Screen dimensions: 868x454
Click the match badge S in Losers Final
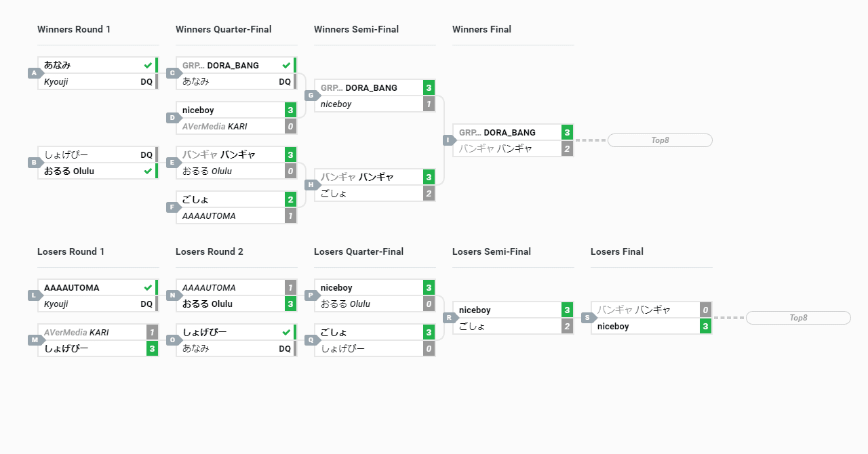pyautogui.click(x=586, y=317)
